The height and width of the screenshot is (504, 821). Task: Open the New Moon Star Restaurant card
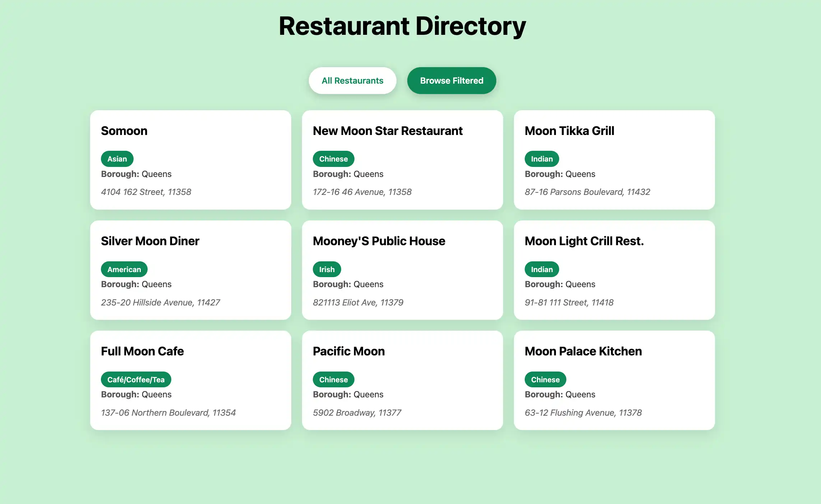pyautogui.click(x=402, y=160)
